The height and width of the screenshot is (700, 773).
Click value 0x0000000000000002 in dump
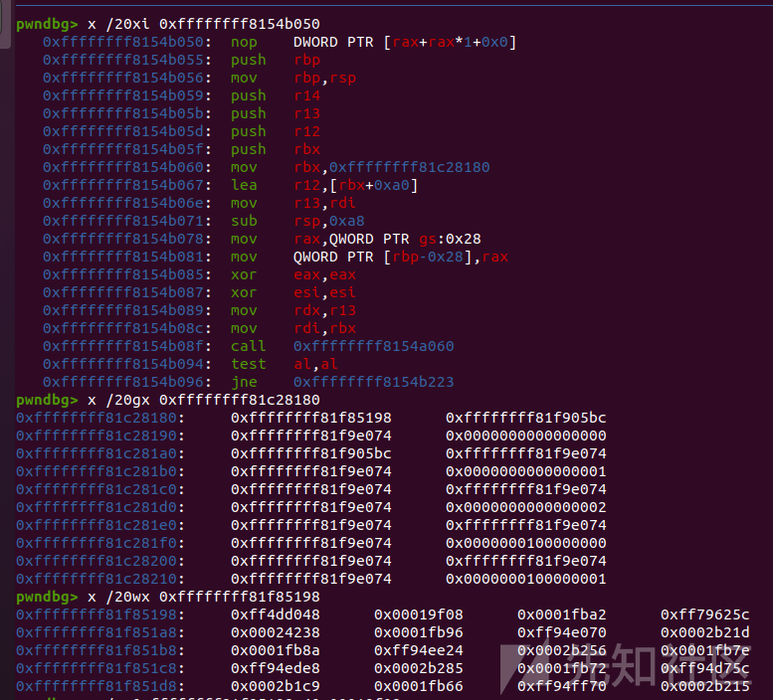526,507
